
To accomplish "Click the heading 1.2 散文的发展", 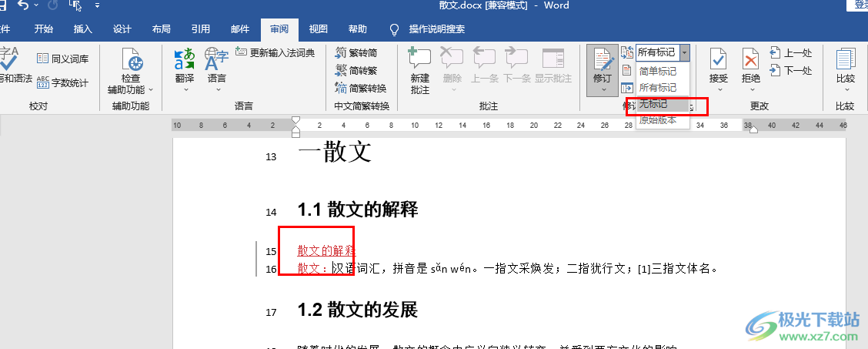I will coord(358,310).
